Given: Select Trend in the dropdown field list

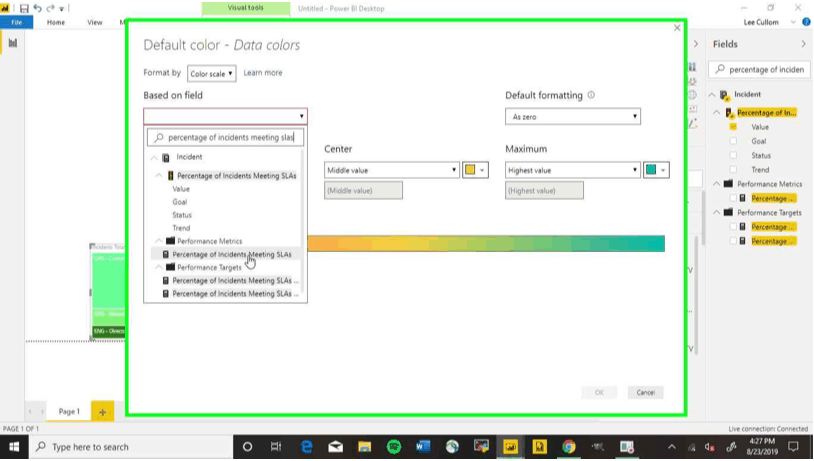Looking at the screenshot, I should coord(181,228).
